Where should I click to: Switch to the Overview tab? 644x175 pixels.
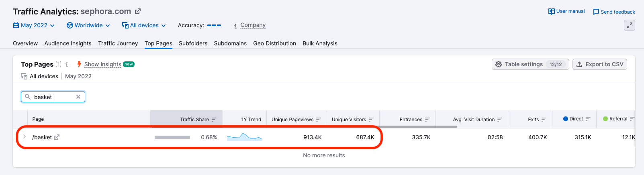[x=25, y=43]
